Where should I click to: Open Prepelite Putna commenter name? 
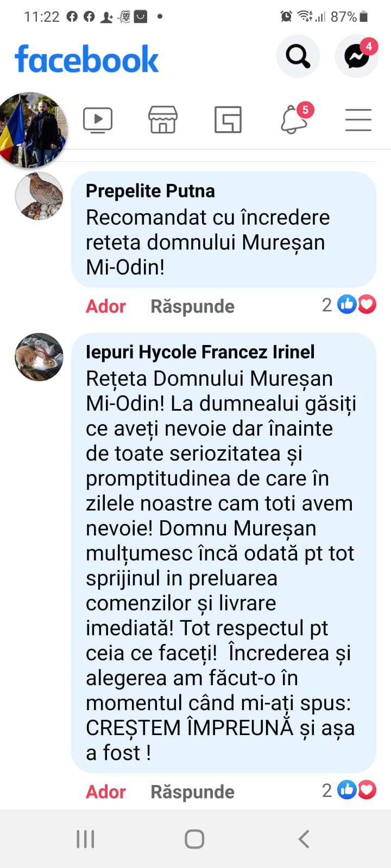150,191
